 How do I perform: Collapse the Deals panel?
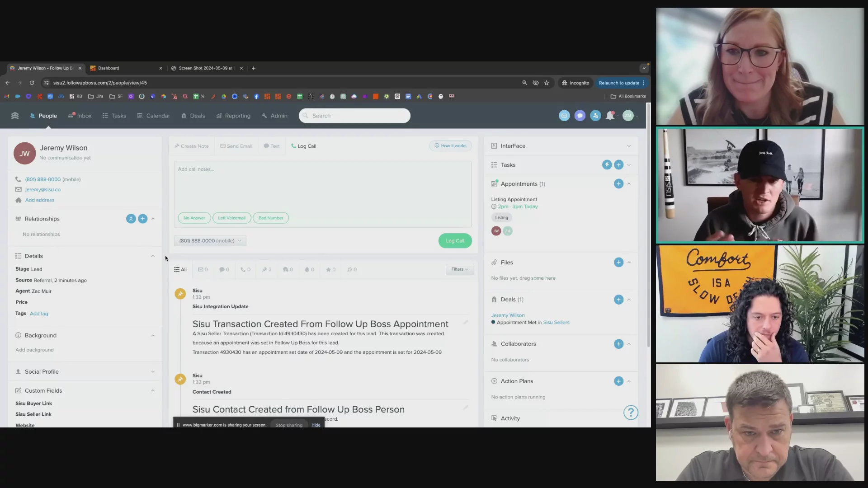(629, 300)
